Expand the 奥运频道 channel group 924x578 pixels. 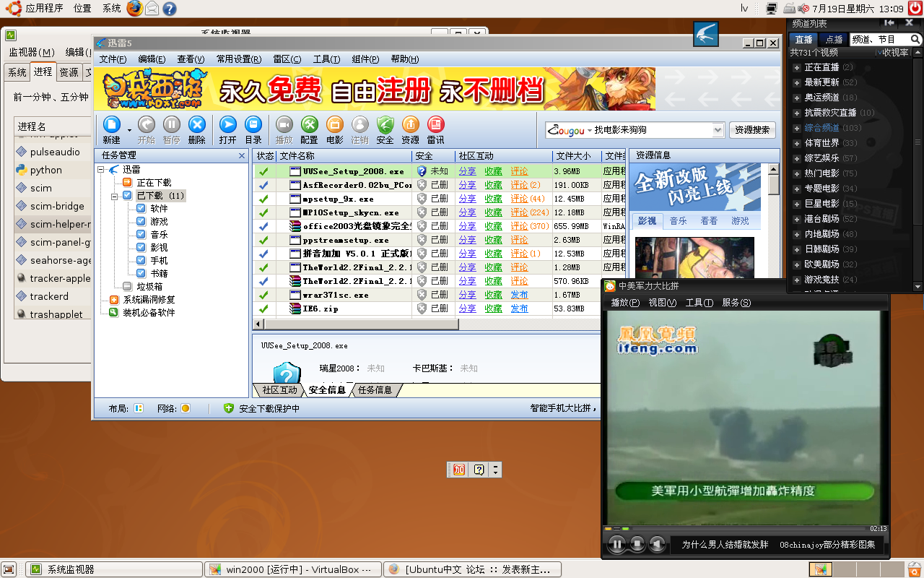click(797, 98)
